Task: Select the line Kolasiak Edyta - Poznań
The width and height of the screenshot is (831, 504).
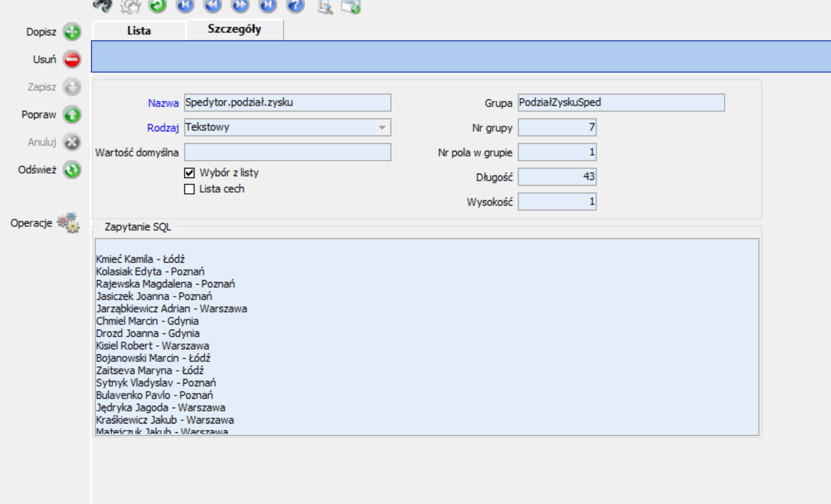Action: (150, 271)
